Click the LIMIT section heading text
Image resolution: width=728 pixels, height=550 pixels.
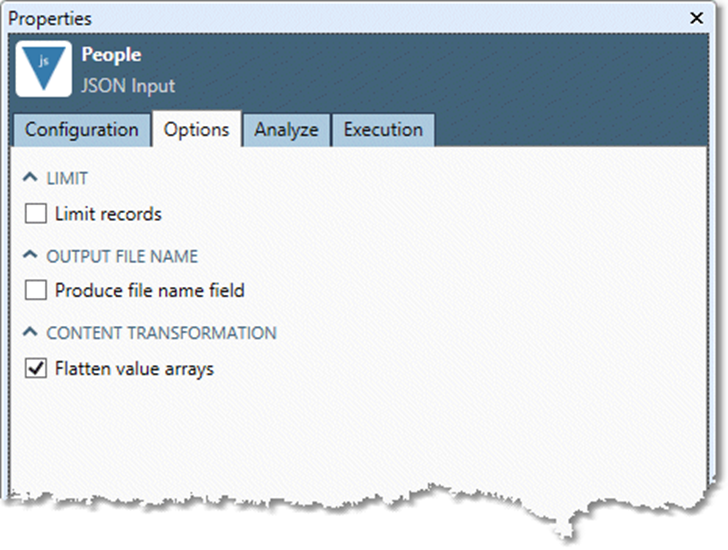coord(67,178)
